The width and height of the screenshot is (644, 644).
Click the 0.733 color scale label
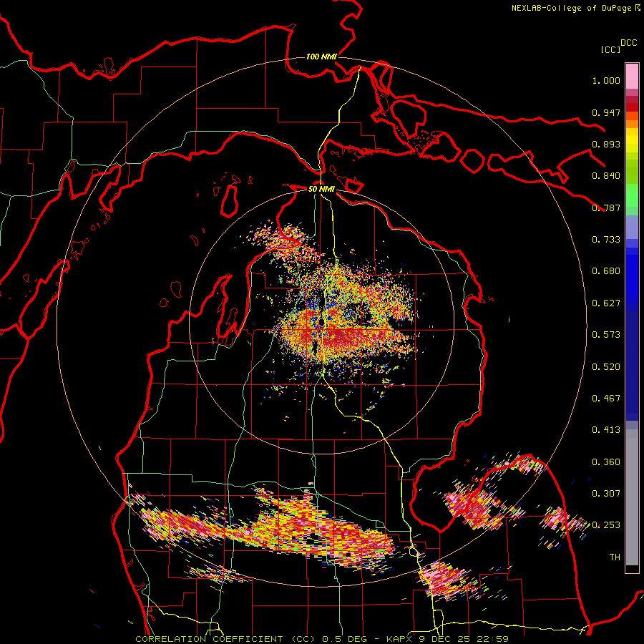[606, 240]
